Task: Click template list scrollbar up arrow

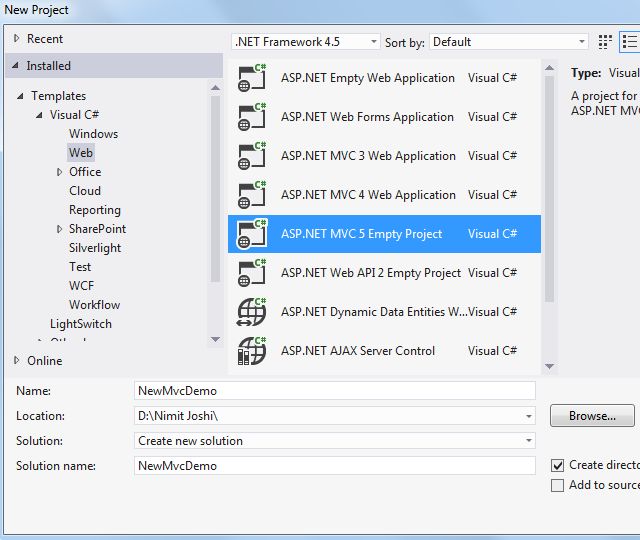Action: point(549,68)
